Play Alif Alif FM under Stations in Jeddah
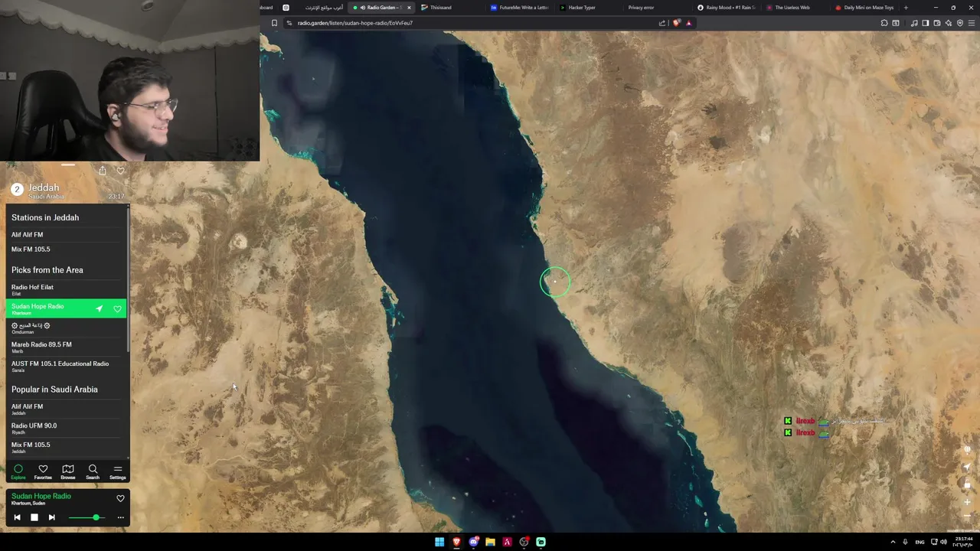 [x=67, y=235]
